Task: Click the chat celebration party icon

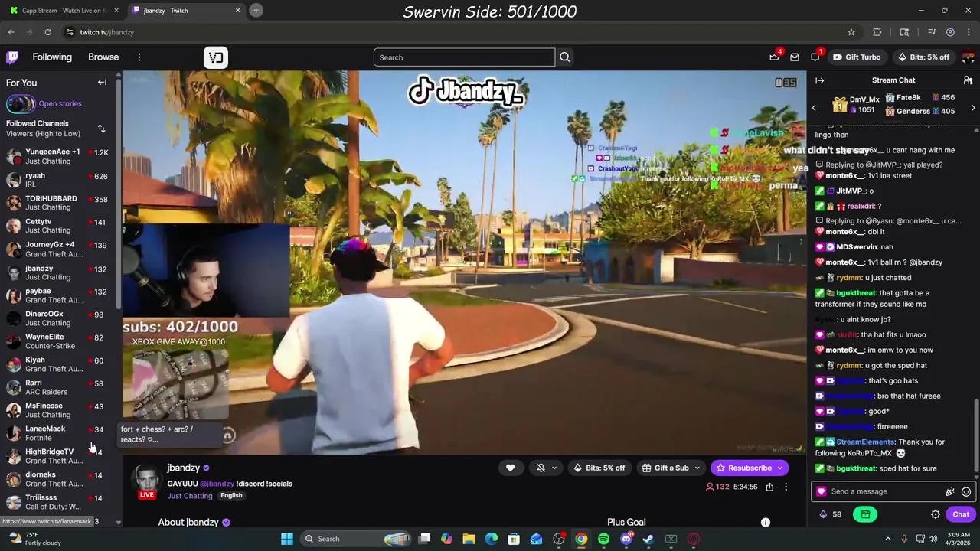Action: [950, 491]
